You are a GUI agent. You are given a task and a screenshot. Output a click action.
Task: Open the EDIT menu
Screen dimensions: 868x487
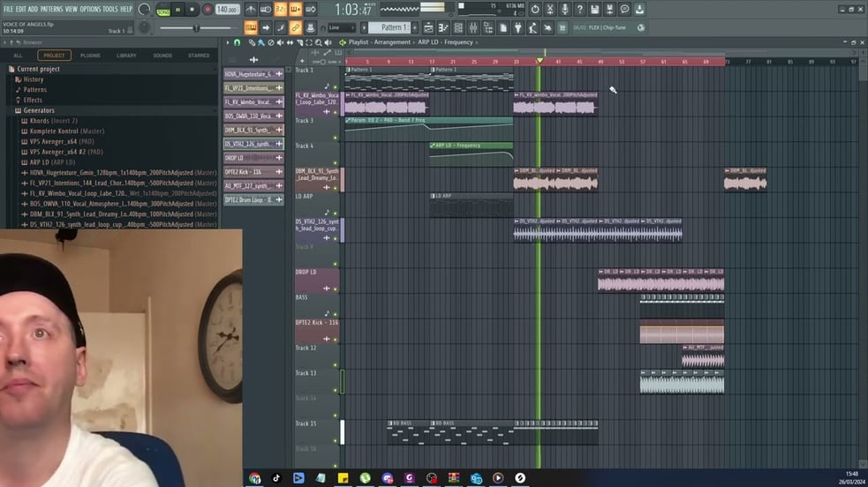click(21, 9)
